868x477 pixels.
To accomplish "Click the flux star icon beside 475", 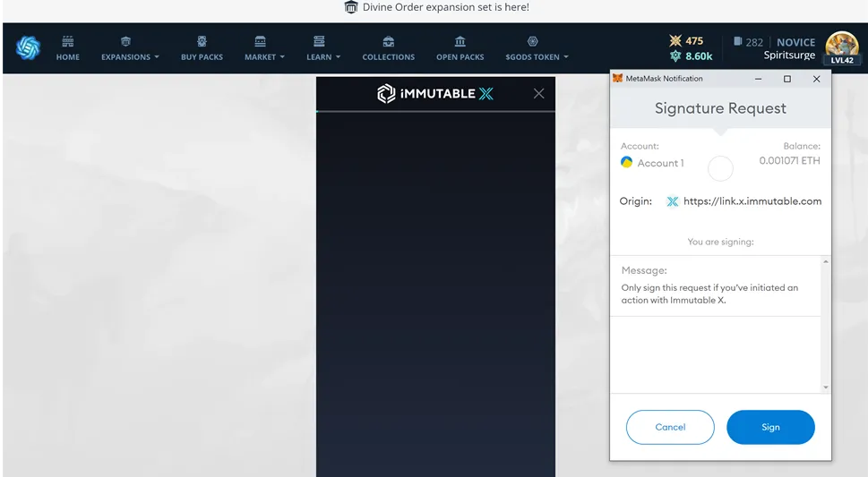I will point(675,40).
